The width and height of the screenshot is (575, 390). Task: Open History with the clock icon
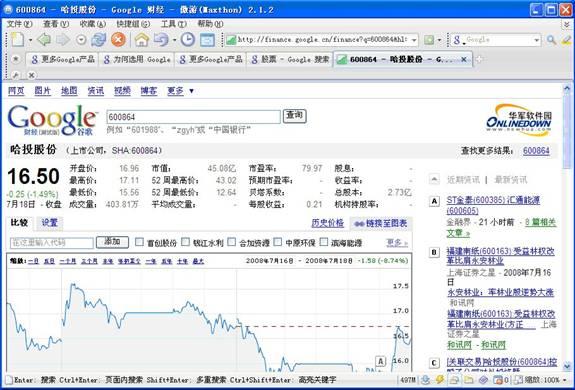click(187, 39)
